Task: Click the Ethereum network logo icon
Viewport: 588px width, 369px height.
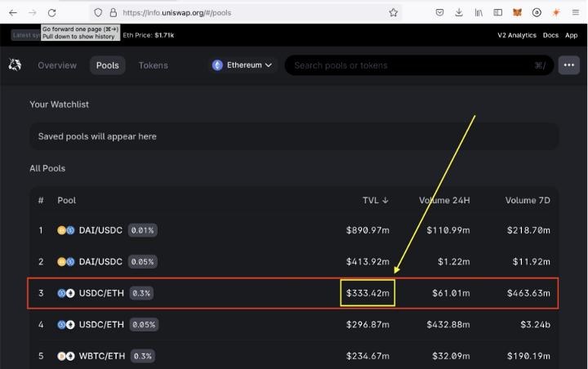Action: pyautogui.click(x=217, y=65)
